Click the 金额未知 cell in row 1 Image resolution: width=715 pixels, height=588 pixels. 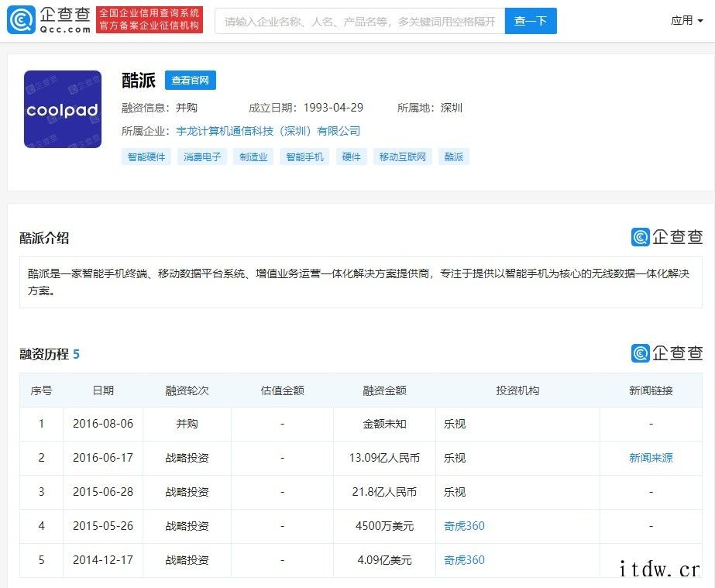[384, 424]
